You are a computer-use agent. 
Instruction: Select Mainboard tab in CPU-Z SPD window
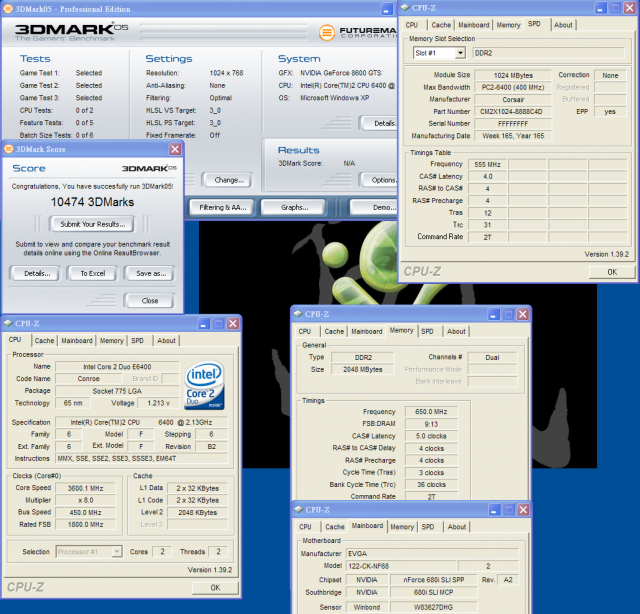click(x=473, y=25)
